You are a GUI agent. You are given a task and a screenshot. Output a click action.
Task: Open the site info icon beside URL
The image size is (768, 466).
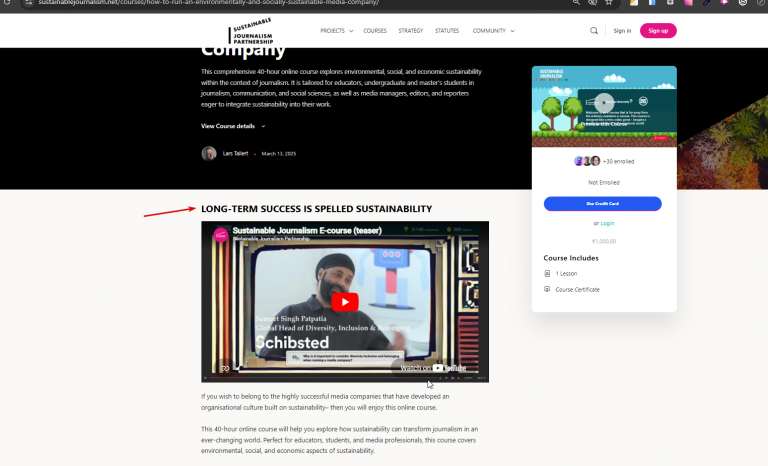tap(28, 2)
